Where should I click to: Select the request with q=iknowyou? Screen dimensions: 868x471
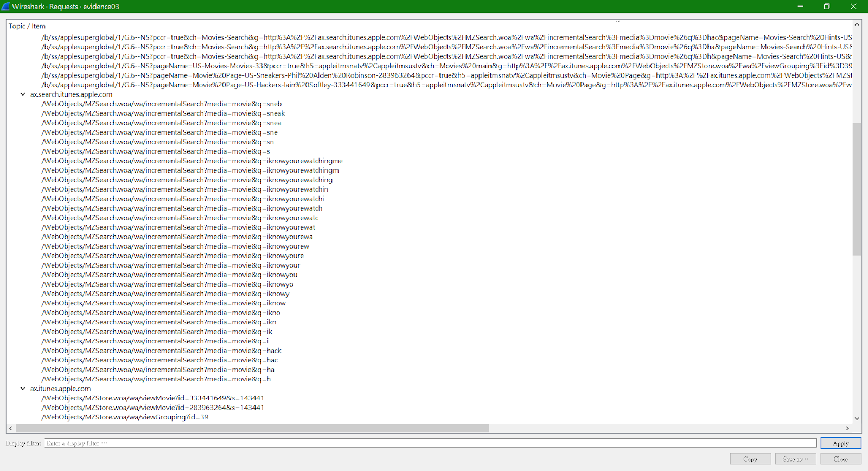pyautogui.click(x=170, y=275)
